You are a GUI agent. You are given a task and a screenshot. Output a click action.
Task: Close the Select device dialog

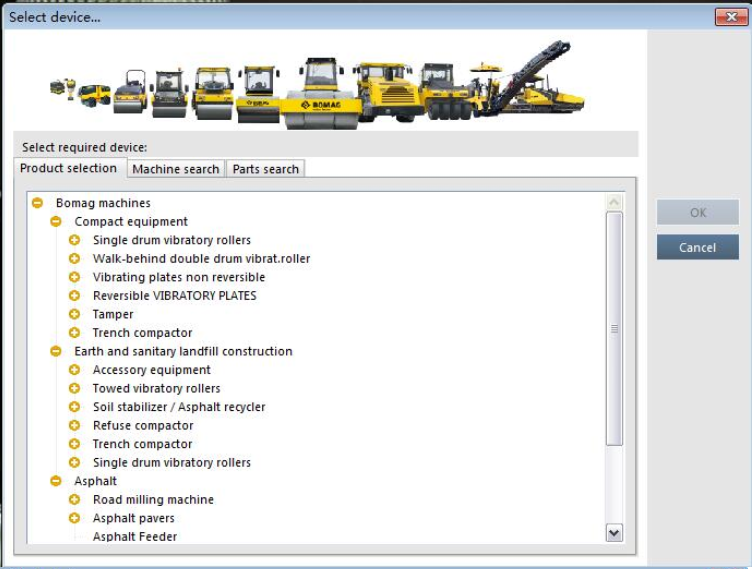pos(731,17)
